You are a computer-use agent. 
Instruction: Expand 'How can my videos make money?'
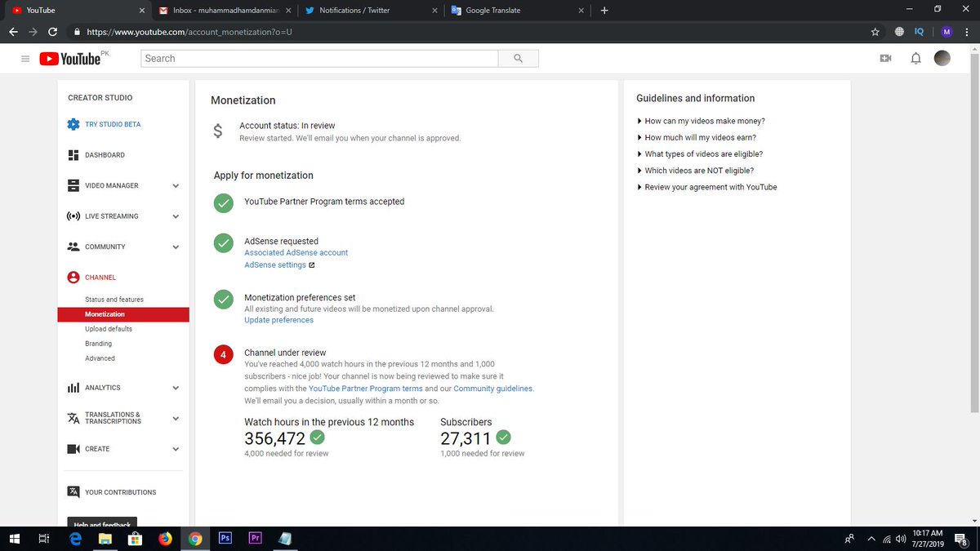[701, 121]
